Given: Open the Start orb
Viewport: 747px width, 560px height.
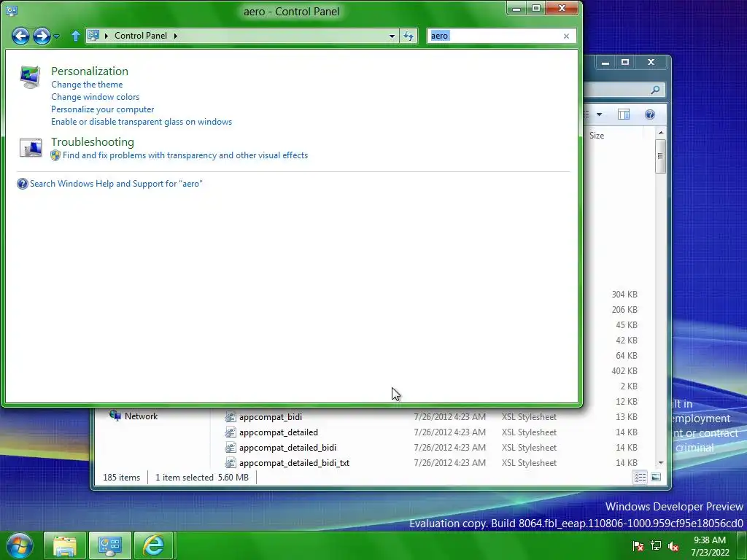Looking at the screenshot, I should (20, 545).
